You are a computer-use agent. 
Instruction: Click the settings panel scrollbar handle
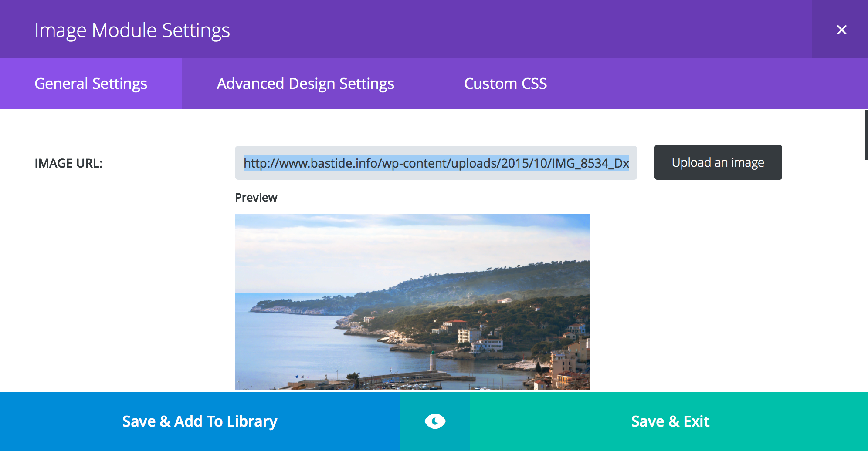[866, 135]
